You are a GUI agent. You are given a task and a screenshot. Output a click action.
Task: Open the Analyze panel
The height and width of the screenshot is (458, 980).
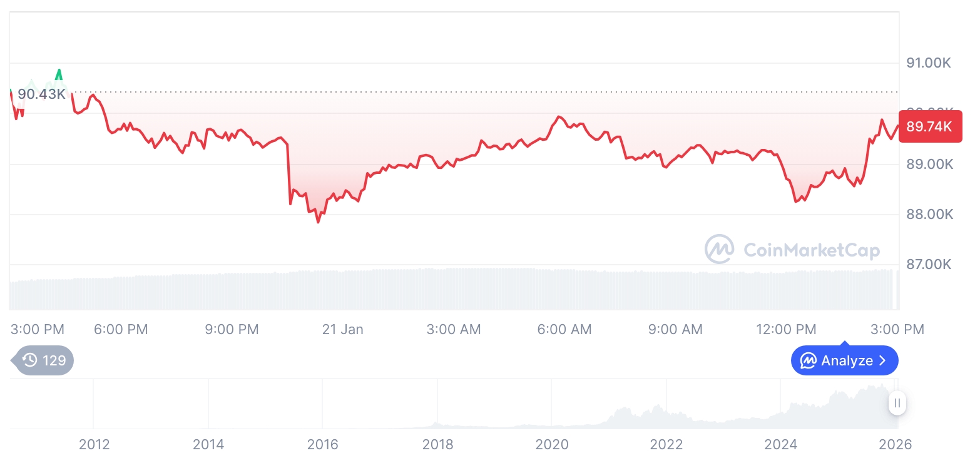[844, 360]
